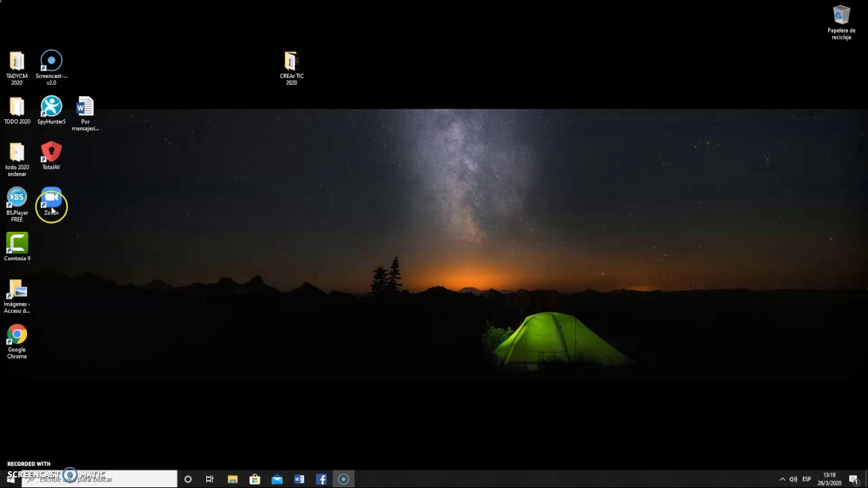The width and height of the screenshot is (868, 488).
Task: Select the Screencast-O-Matic v2.0 shortcut
Action: (52, 68)
